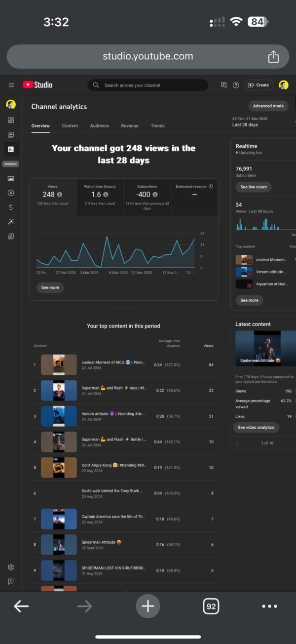The width and height of the screenshot is (296, 644).
Task: Open Venom attitude video in top content table
Action: [x=123, y=416]
